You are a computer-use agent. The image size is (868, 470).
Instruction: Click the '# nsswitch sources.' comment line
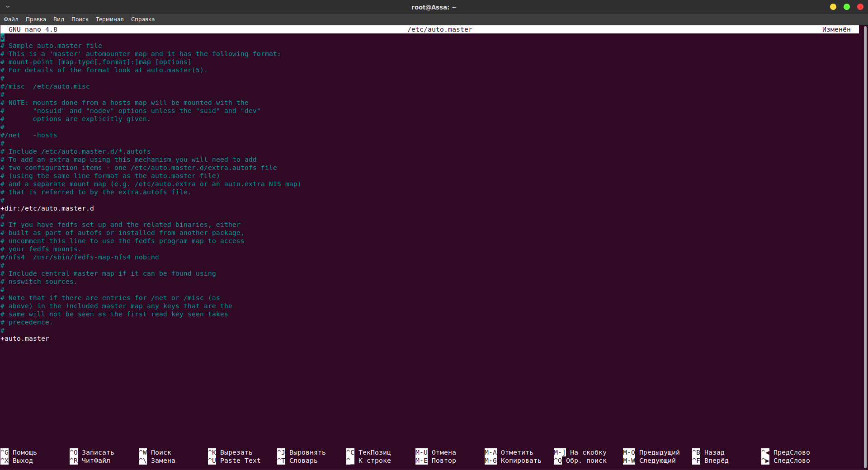(x=39, y=282)
